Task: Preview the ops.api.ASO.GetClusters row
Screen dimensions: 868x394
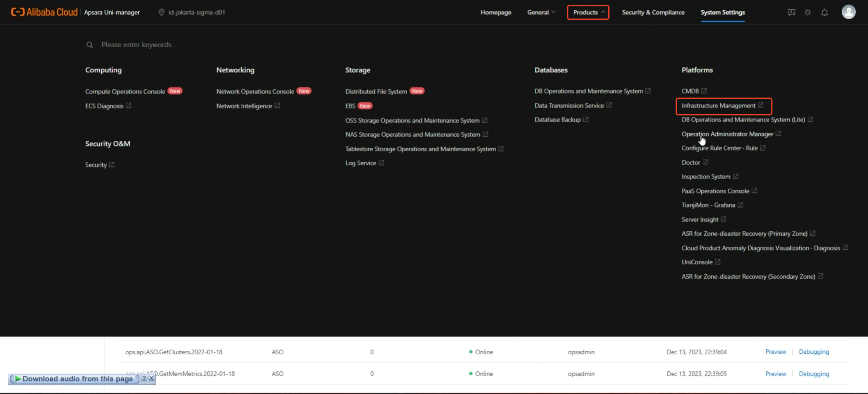Action: click(x=775, y=352)
